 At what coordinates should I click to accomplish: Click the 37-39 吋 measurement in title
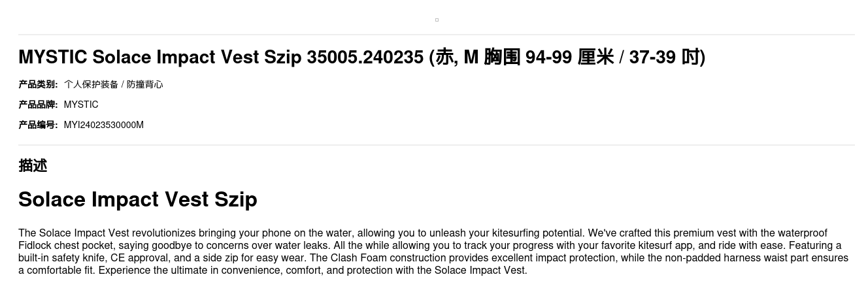(x=665, y=58)
